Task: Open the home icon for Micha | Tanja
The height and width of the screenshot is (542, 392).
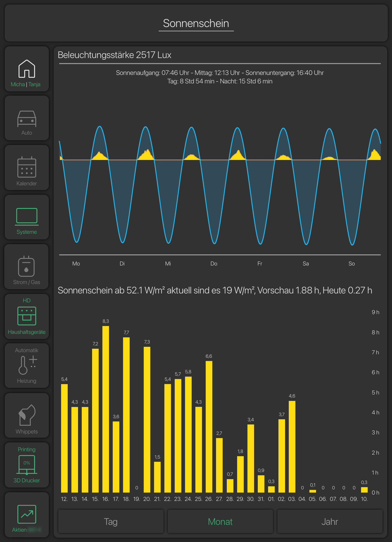Action: (x=27, y=69)
